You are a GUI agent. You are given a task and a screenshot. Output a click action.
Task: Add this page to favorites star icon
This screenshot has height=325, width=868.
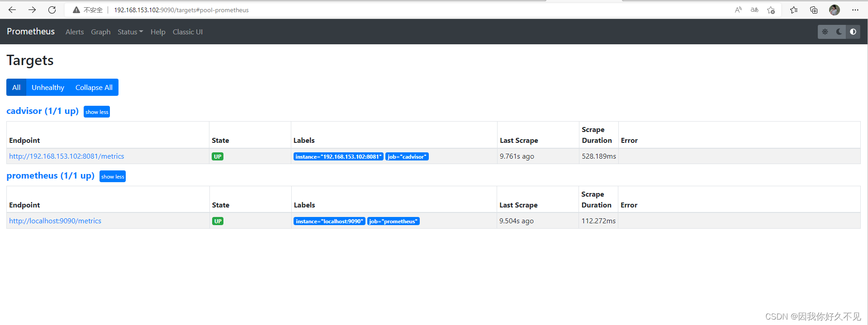coord(771,9)
